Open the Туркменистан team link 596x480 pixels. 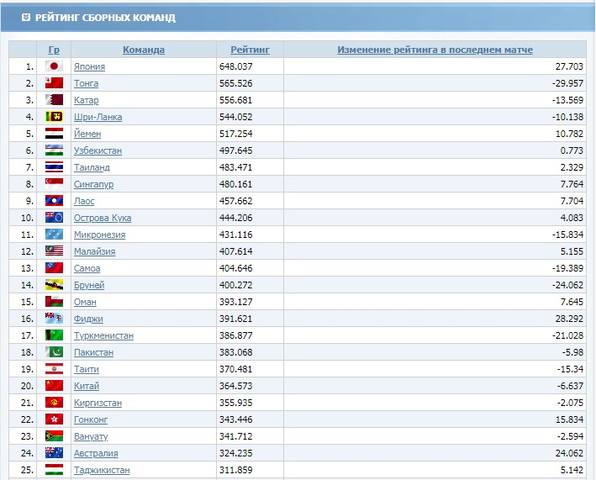point(104,336)
